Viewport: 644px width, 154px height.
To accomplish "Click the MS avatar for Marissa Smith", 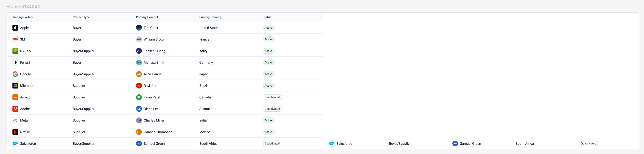I will click(x=139, y=62).
